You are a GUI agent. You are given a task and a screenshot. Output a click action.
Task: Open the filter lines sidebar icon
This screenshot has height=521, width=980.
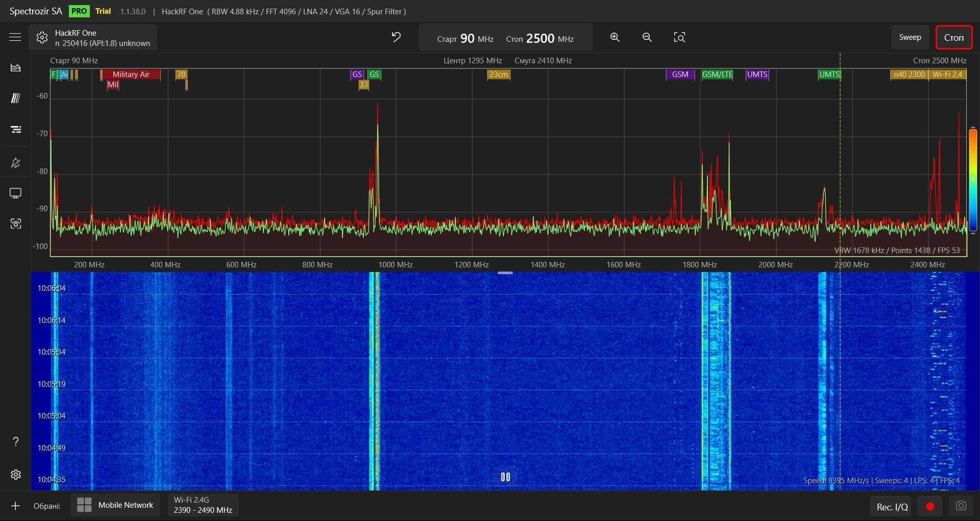(15, 129)
